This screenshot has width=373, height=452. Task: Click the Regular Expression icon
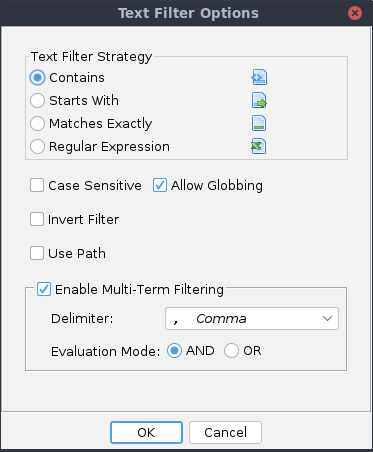point(259,146)
